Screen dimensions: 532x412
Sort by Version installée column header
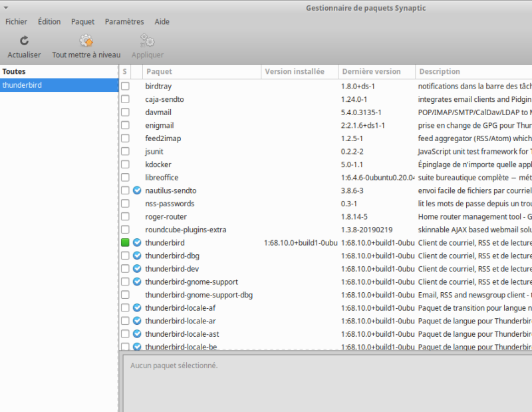click(x=300, y=72)
